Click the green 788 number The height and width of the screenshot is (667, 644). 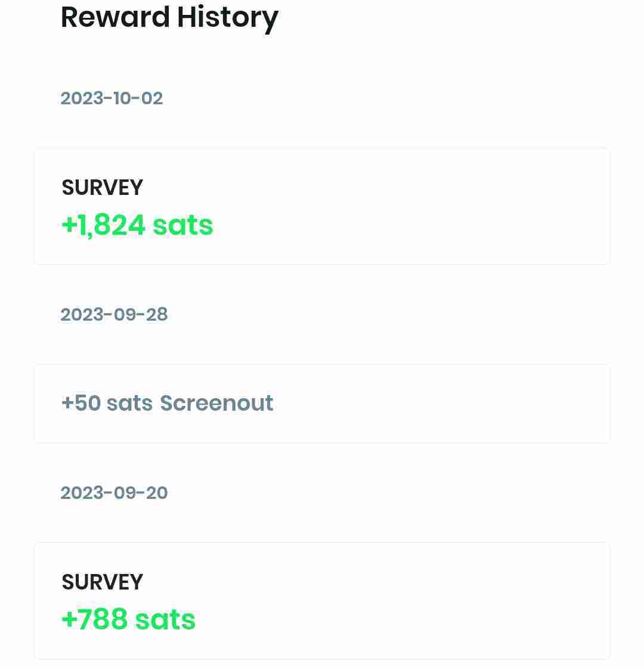click(102, 619)
